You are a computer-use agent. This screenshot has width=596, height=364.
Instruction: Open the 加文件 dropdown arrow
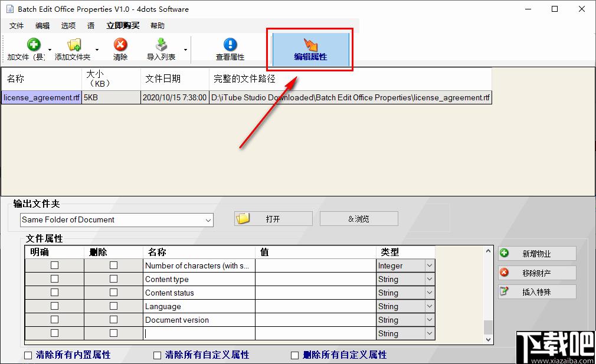point(50,50)
